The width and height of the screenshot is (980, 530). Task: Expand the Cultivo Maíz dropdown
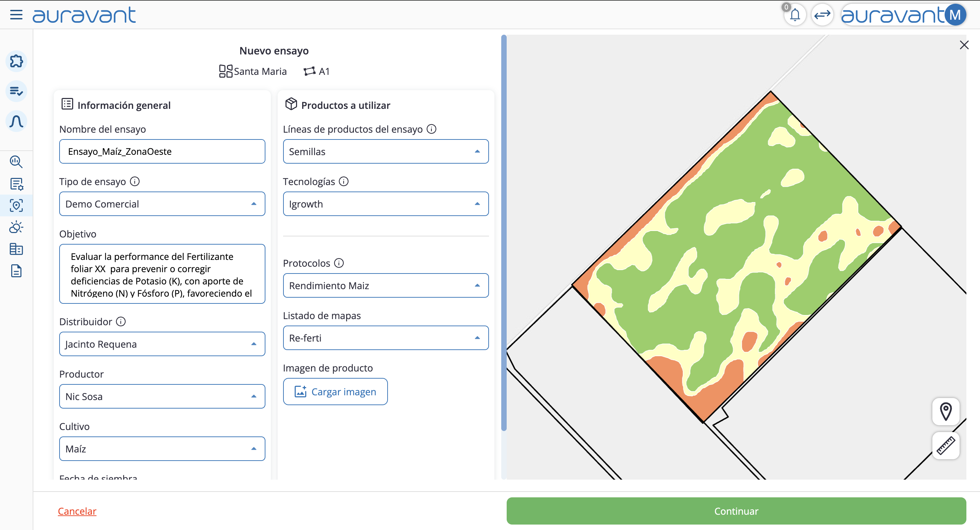click(162, 449)
